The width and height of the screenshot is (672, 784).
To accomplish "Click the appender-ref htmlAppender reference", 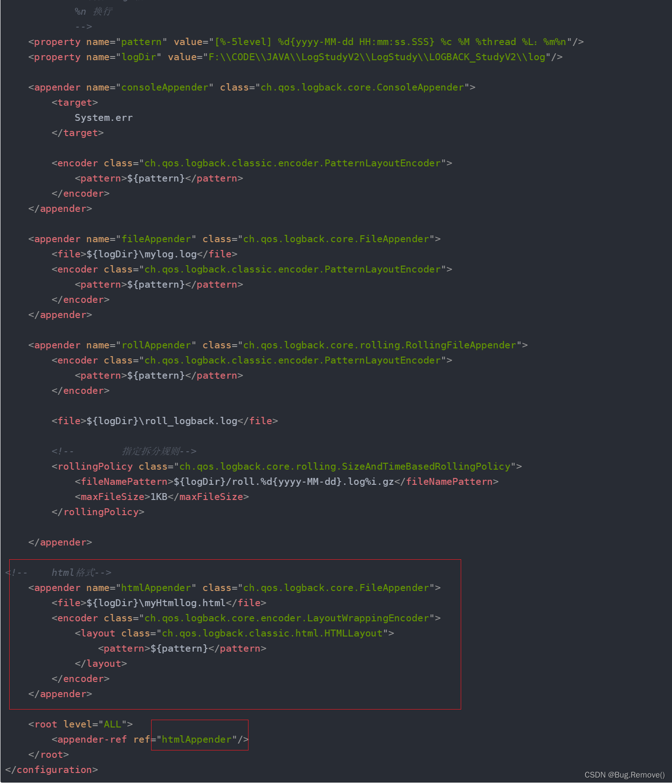I will click(x=150, y=739).
